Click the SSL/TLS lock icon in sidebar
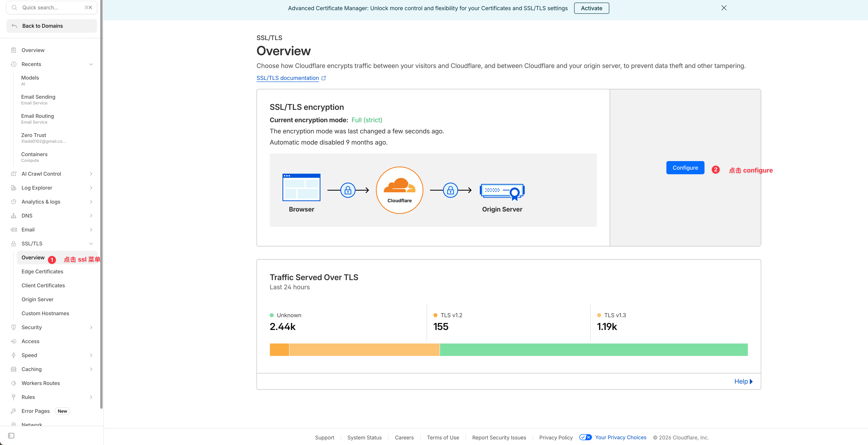This screenshot has width=868, height=445. click(14, 244)
